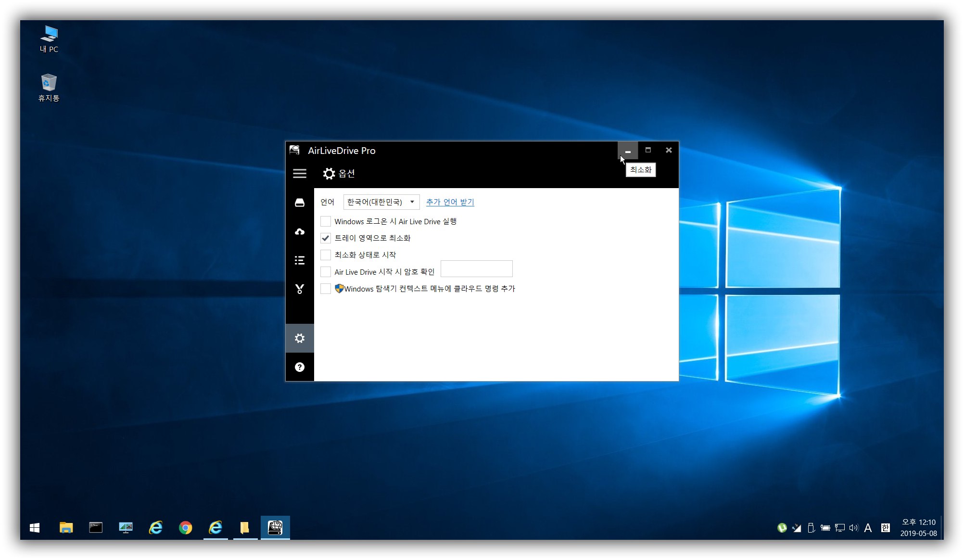Click the AirLiveDrive Pro title bar logo

click(x=294, y=151)
